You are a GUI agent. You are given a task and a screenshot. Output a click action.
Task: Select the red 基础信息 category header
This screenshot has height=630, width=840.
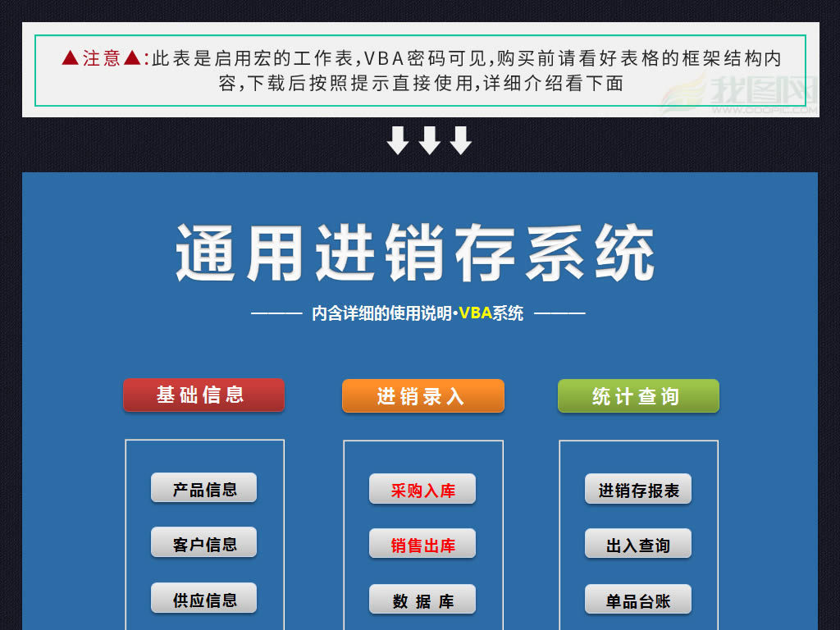[x=203, y=395]
